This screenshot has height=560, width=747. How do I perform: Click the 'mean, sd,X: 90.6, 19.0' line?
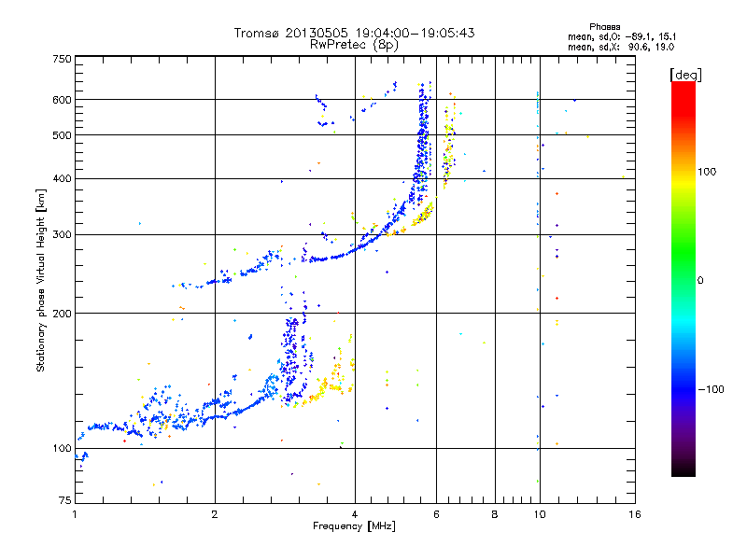(x=621, y=48)
